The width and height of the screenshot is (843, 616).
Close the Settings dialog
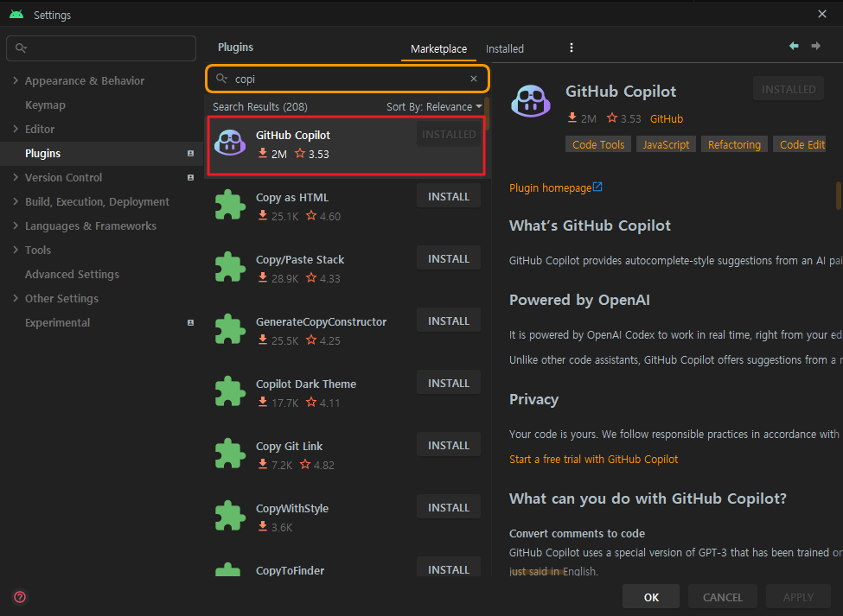(822, 14)
